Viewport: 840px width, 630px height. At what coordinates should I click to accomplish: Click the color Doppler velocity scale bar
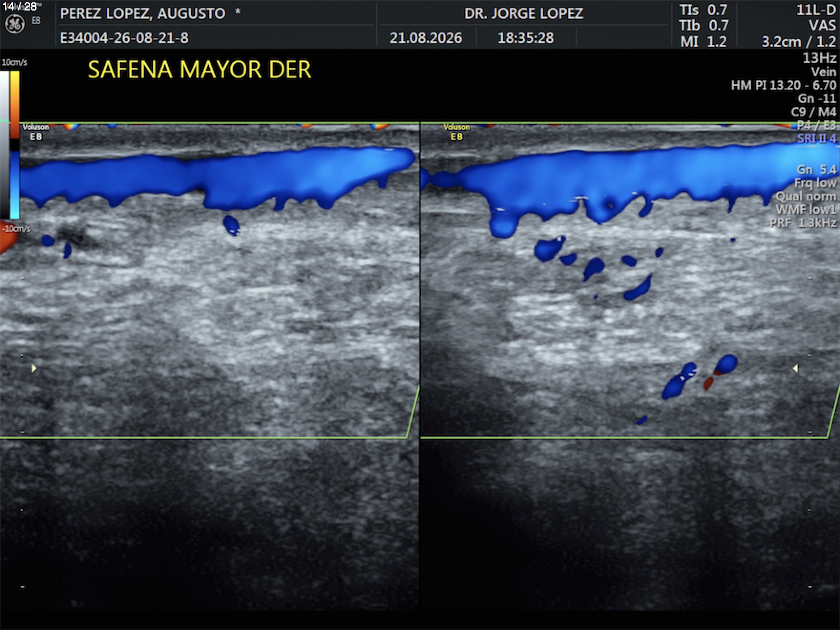[15, 145]
